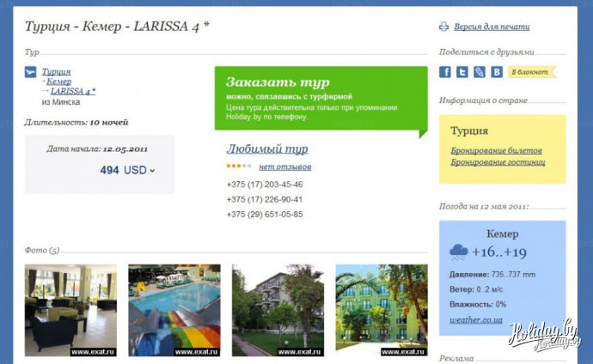Share via the Facebook icon
This screenshot has height=364, width=593.
click(445, 72)
